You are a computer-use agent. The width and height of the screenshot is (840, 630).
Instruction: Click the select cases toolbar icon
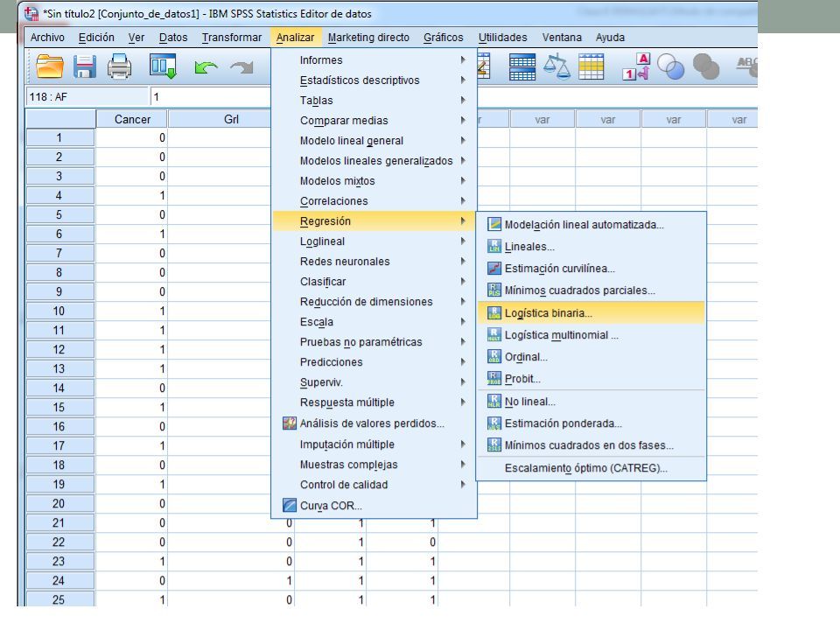(591, 66)
